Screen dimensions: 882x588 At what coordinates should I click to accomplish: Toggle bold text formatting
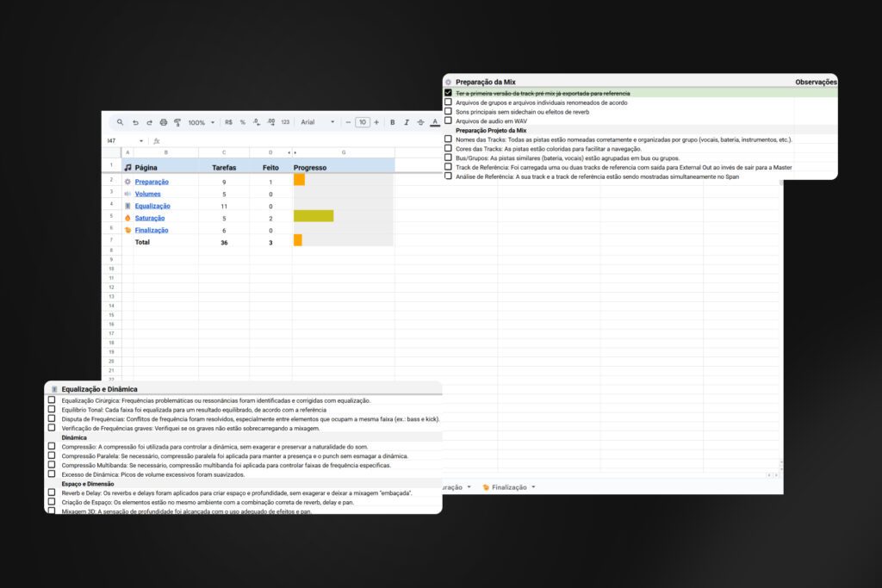(392, 122)
